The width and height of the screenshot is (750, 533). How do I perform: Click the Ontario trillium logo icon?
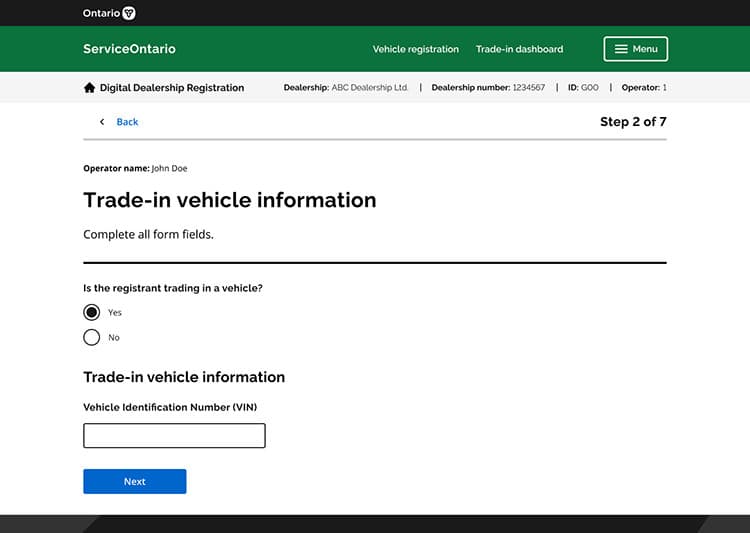coord(128,13)
